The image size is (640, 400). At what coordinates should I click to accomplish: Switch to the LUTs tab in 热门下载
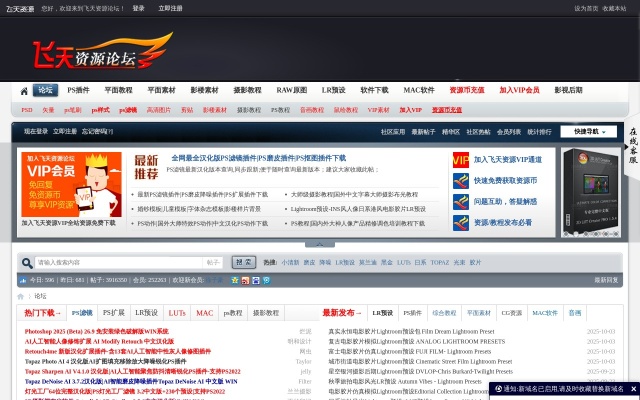177,313
